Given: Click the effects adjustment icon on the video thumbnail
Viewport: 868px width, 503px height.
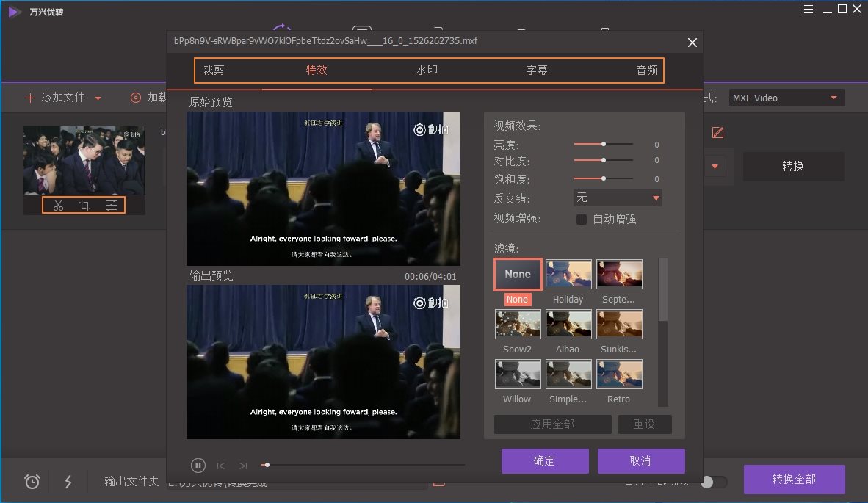Looking at the screenshot, I should pyautogui.click(x=110, y=205).
